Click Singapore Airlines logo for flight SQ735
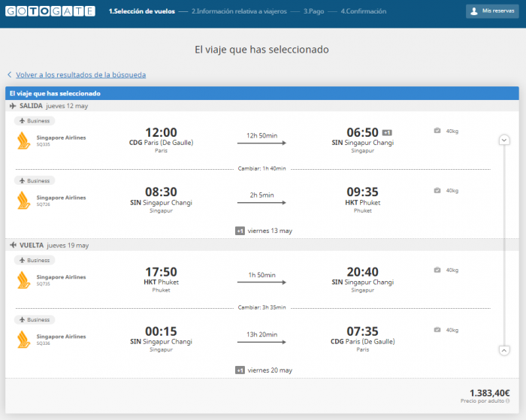Screen dimensions: 526x420 (x=23, y=279)
